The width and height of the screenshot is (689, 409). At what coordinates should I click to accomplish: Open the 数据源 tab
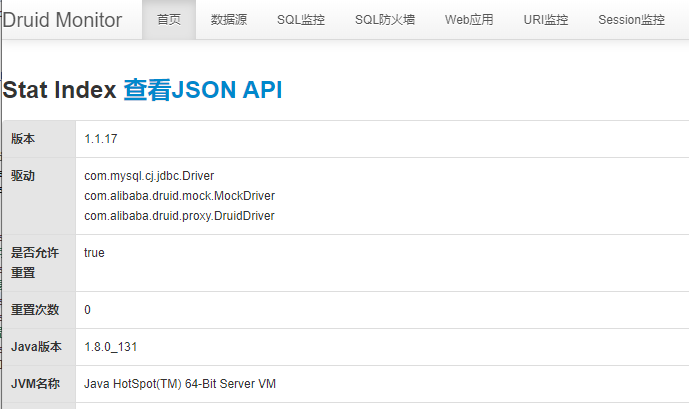(228, 20)
